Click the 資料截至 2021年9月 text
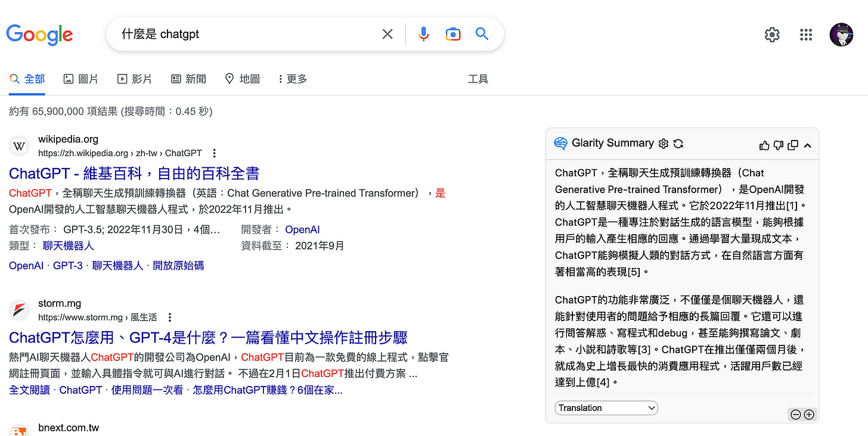Viewport: 868px width, 436px height. [293, 245]
